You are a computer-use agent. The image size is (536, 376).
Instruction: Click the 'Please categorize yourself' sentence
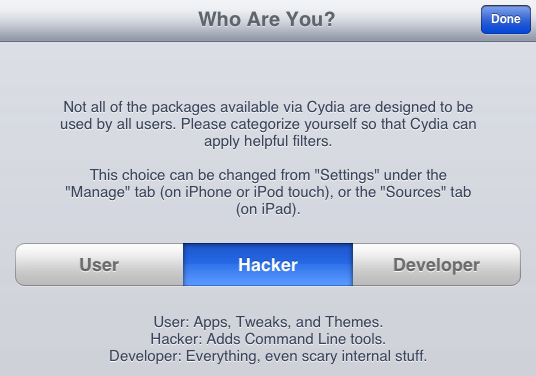329,124
